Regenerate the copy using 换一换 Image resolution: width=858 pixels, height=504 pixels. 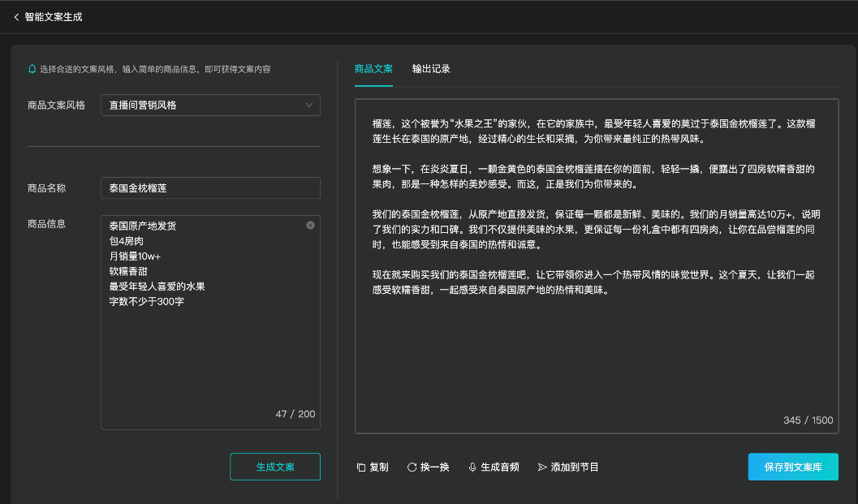coord(428,467)
